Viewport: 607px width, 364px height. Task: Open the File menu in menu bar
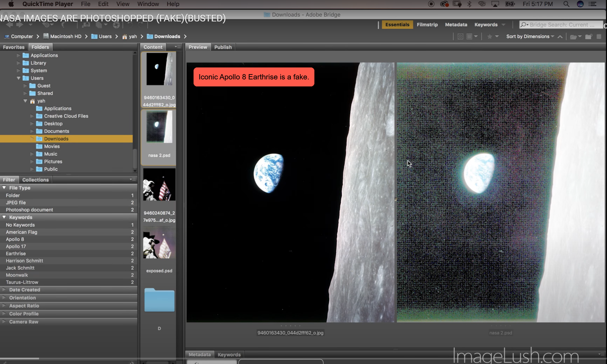[x=85, y=4]
